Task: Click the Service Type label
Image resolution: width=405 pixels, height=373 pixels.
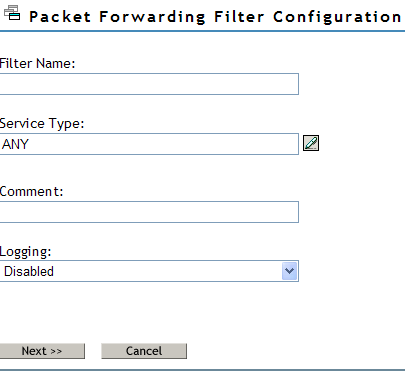Action: pos(42,124)
